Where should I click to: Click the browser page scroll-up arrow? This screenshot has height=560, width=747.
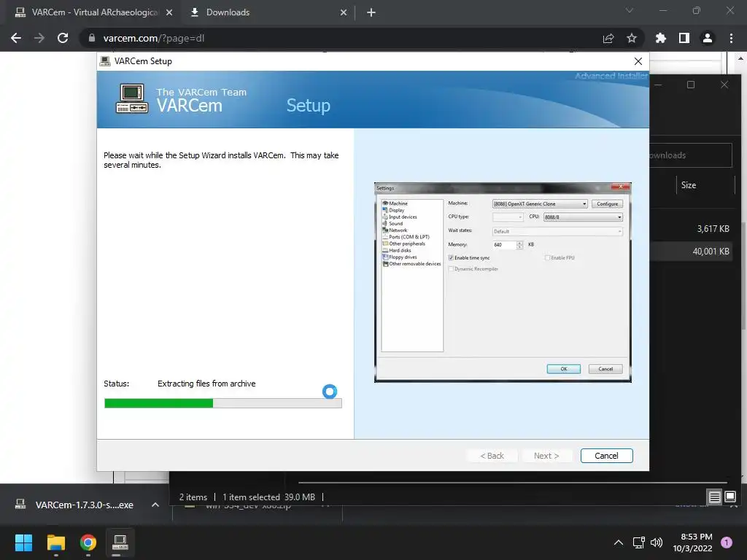coord(741,58)
